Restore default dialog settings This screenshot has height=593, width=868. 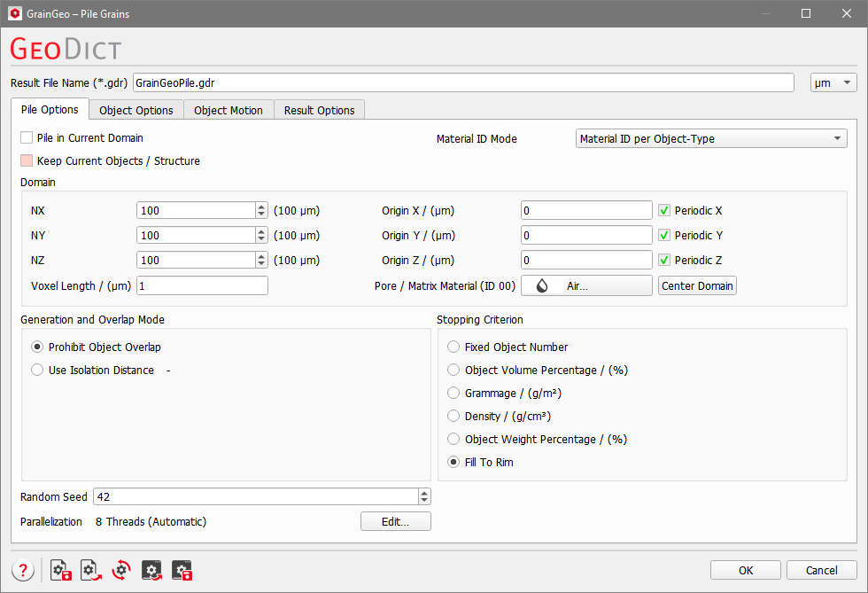(x=120, y=570)
